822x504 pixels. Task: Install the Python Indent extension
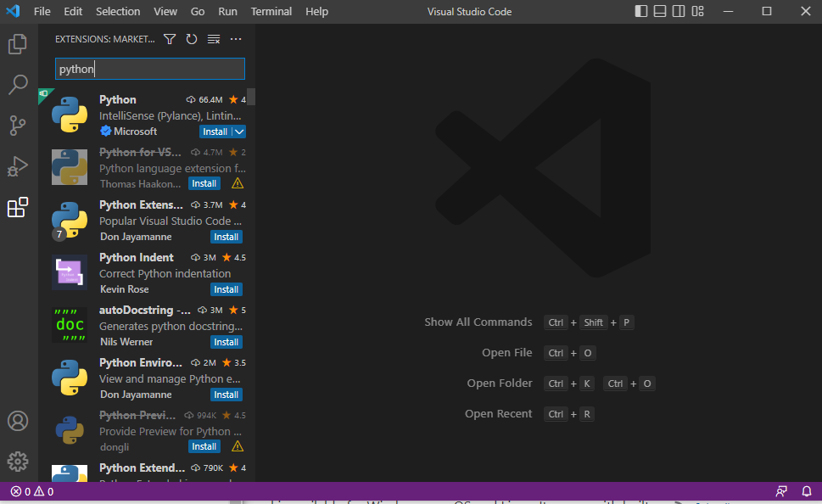[226, 289]
